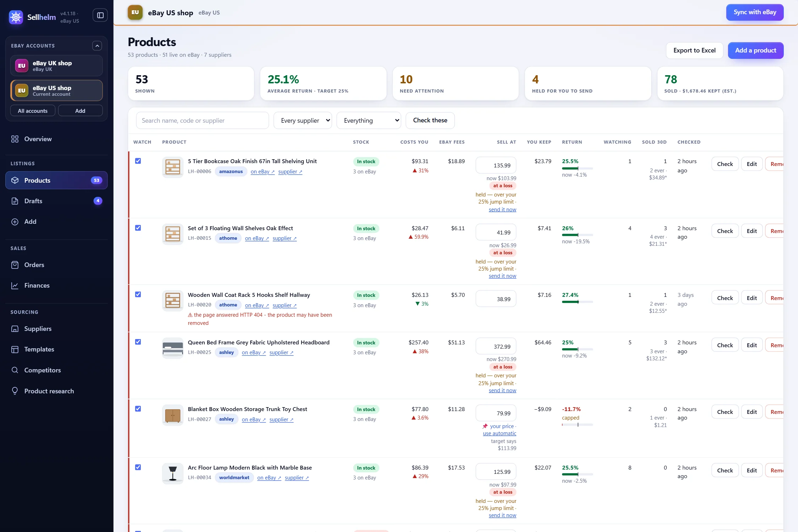Open Product research
Image resolution: width=798 pixels, height=532 pixels.
pyautogui.click(x=56, y=391)
